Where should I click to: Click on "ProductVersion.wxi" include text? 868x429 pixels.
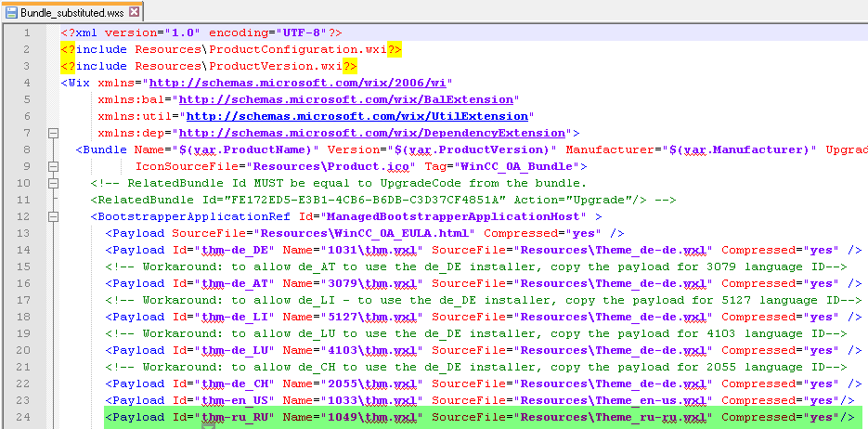(x=275, y=66)
